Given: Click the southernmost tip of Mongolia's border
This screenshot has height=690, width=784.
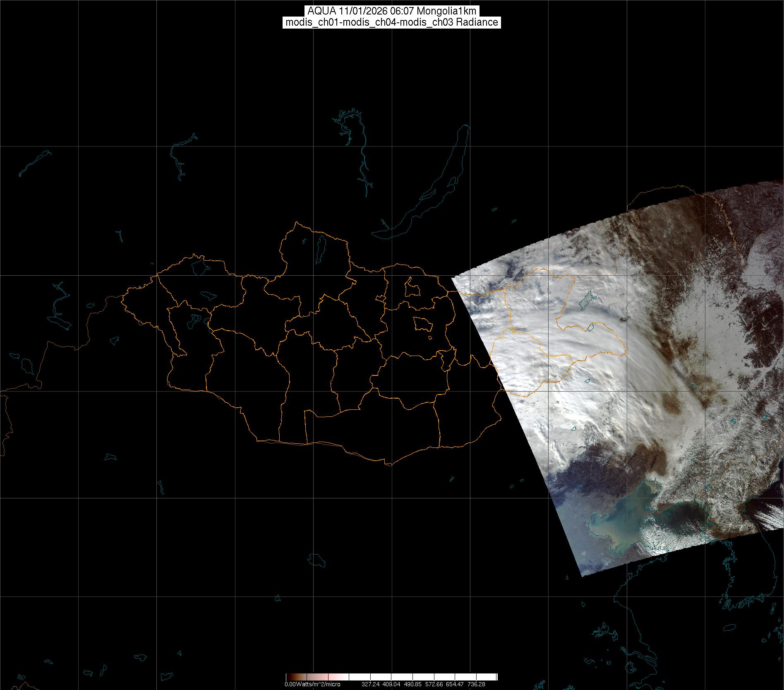Looking at the screenshot, I should coord(390,465).
